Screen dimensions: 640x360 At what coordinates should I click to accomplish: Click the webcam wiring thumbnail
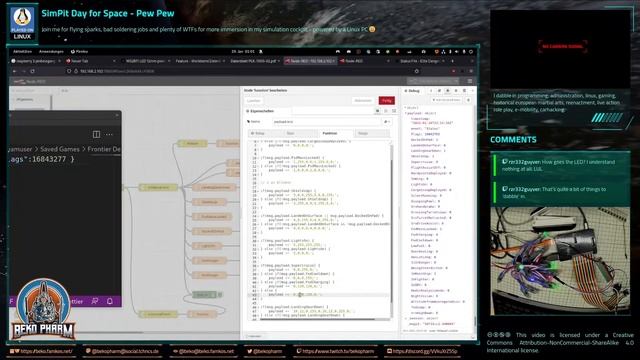[x=560, y=262]
